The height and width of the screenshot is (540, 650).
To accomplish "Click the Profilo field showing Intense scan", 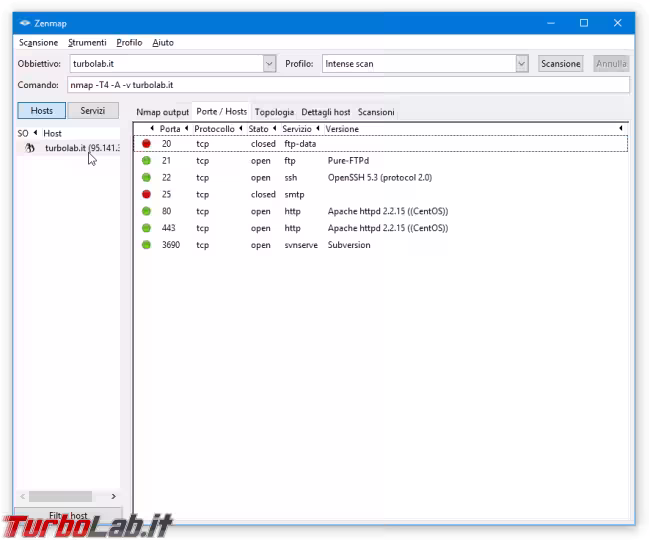I will coord(419,64).
